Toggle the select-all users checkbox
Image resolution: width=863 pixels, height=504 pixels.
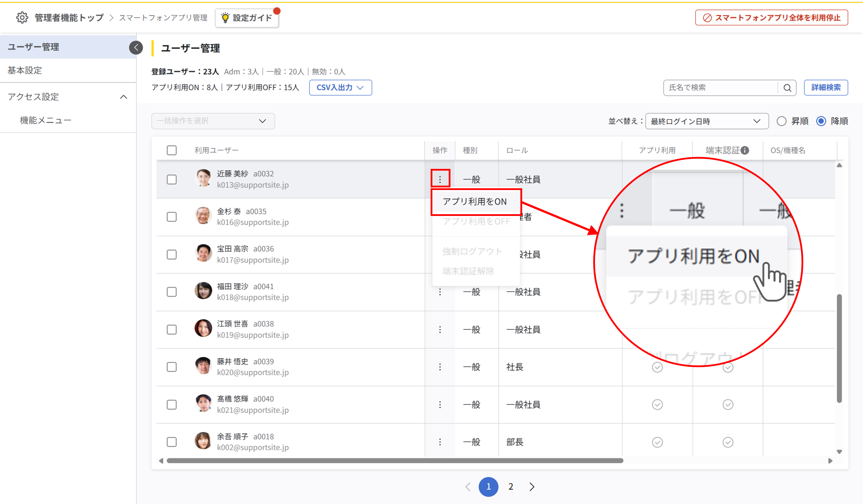pos(172,150)
